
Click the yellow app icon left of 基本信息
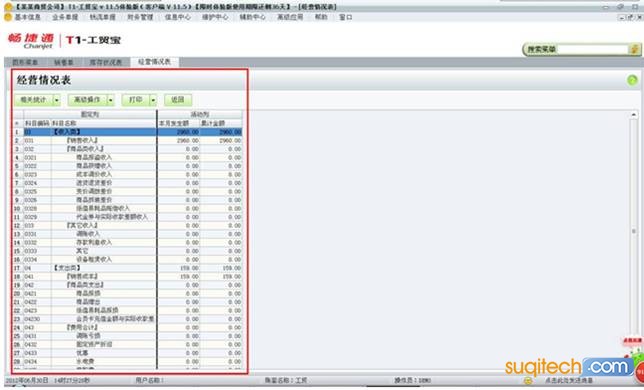tap(8, 17)
